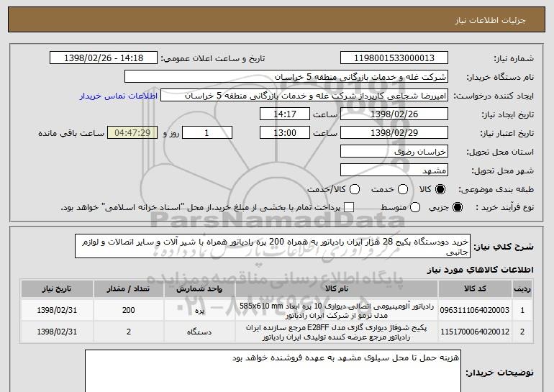
Task: Click the remaining time countdown box
Action: (x=131, y=133)
